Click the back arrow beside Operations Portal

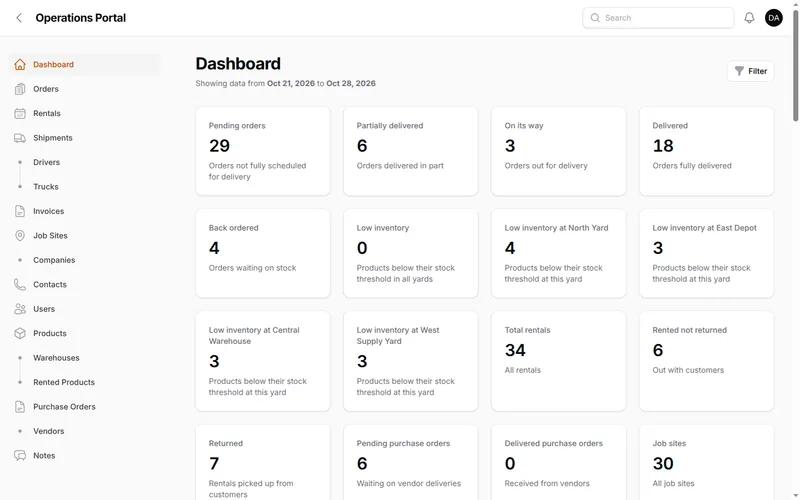(x=19, y=18)
